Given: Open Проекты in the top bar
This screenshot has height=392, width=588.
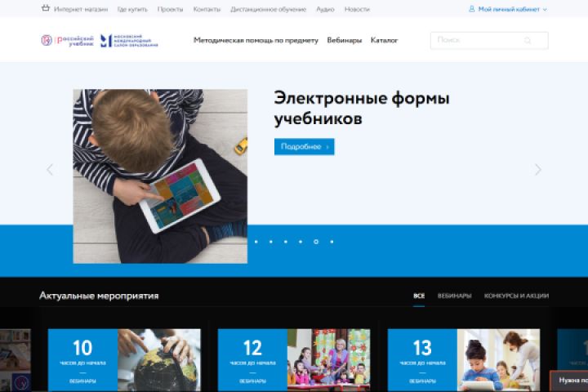Looking at the screenshot, I should tap(170, 9).
